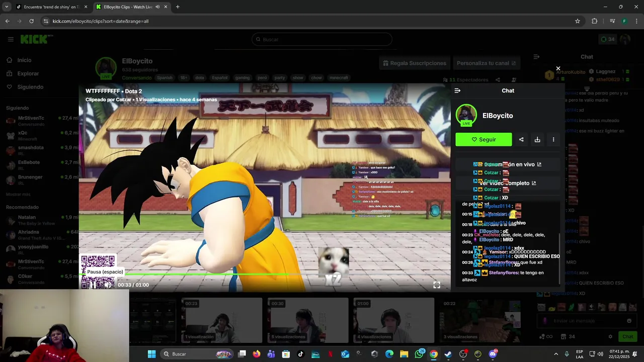Open Explorar in the Kick sidebar

(28, 73)
